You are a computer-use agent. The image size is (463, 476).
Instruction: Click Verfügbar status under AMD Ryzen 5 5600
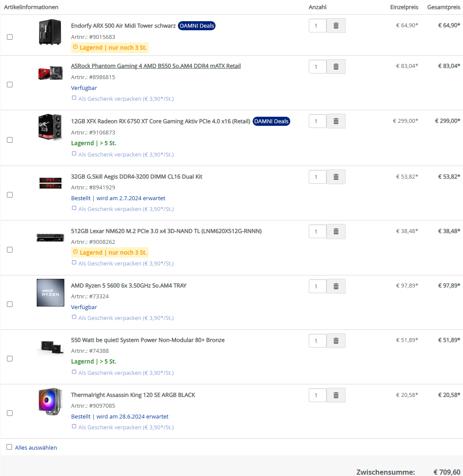[84, 307]
